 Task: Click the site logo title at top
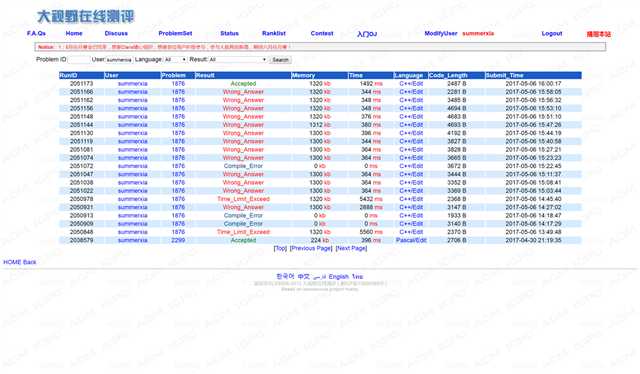pos(85,17)
